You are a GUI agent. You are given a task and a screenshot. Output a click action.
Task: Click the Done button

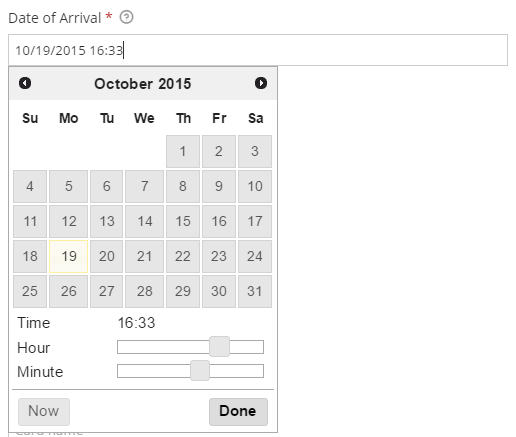pos(238,411)
